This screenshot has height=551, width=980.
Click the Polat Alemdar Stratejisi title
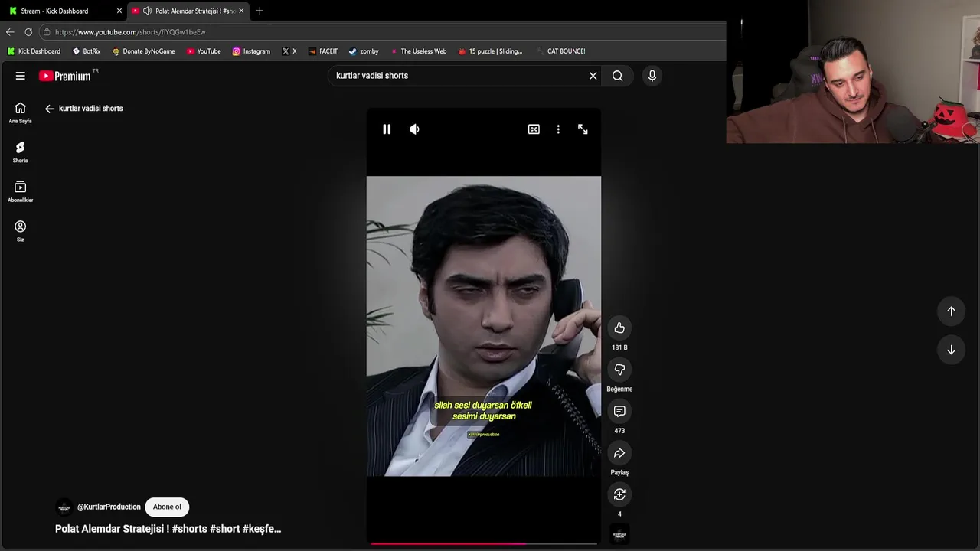click(168, 529)
